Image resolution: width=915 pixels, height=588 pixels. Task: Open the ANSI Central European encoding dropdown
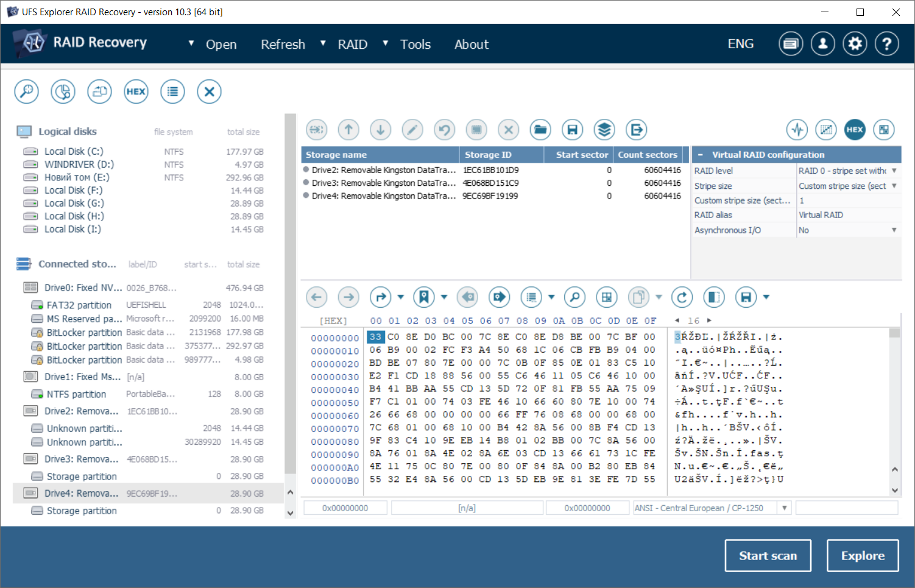coord(785,508)
